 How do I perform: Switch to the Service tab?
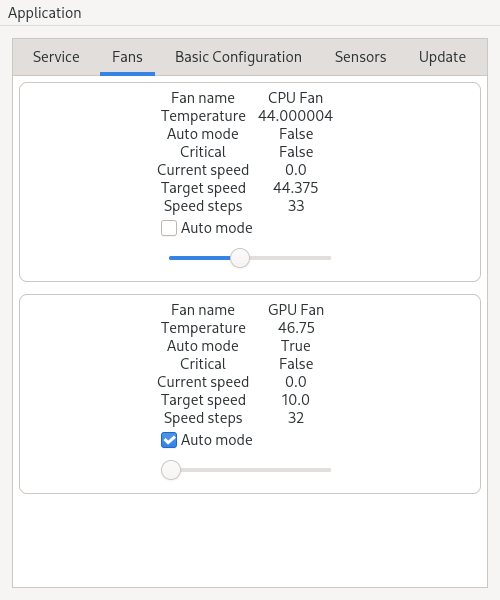(56, 57)
